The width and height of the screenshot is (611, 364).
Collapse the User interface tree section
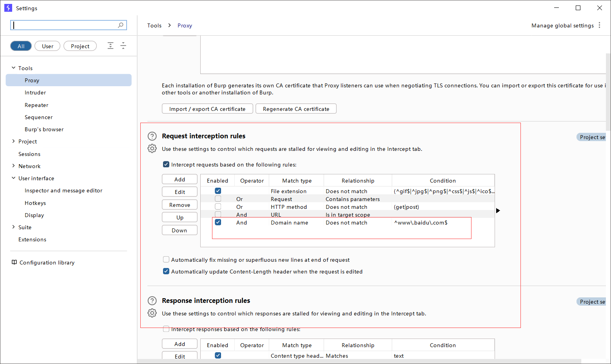(13, 178)
